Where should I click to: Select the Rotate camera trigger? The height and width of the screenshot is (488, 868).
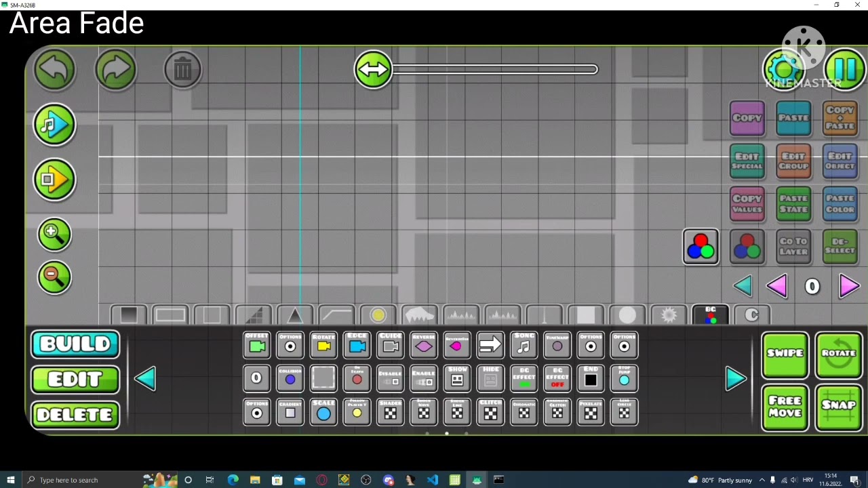pos(323,346)
